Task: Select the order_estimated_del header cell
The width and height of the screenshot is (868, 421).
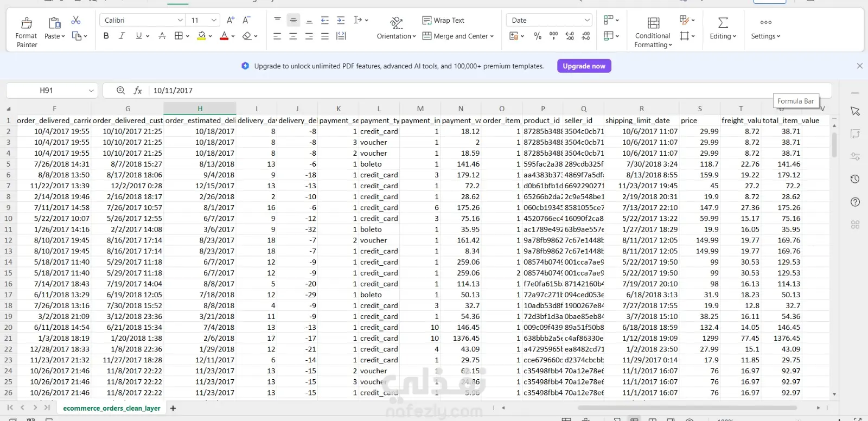Action: point(200,120)
